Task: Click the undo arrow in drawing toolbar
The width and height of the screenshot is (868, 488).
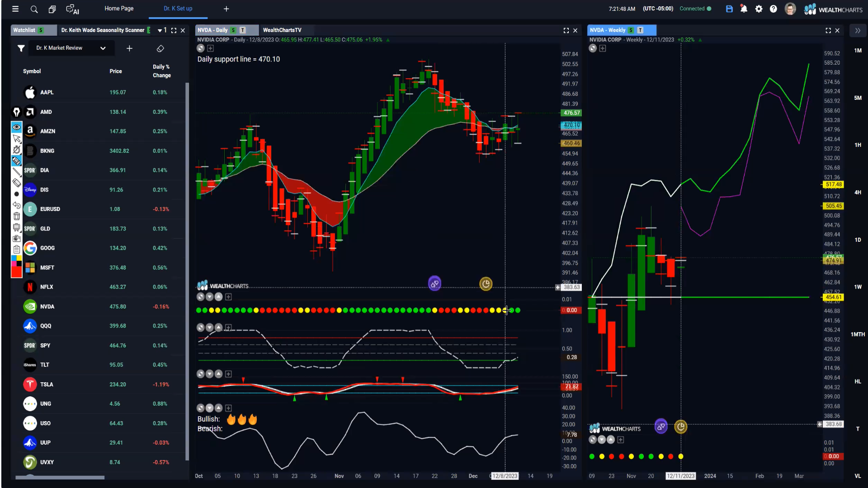Action: (16, 205)
